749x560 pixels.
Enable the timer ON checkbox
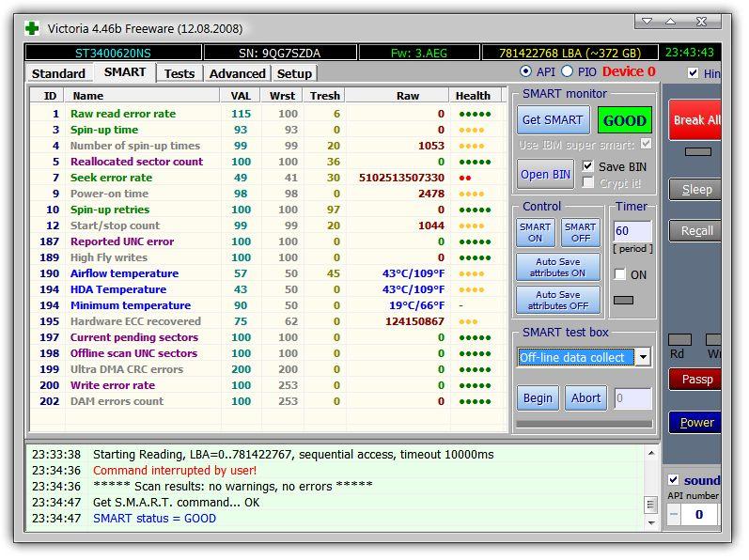tap(619, 274)
